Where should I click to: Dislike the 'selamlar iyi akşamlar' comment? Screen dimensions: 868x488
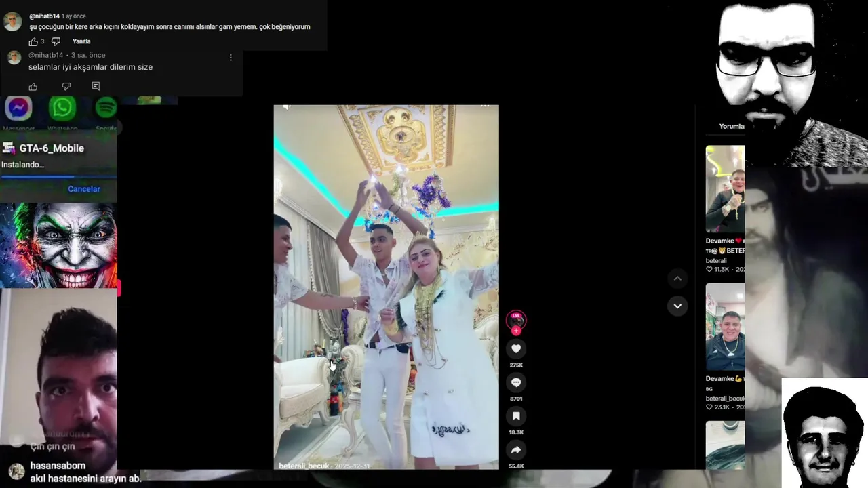click(x=66, y=86)
